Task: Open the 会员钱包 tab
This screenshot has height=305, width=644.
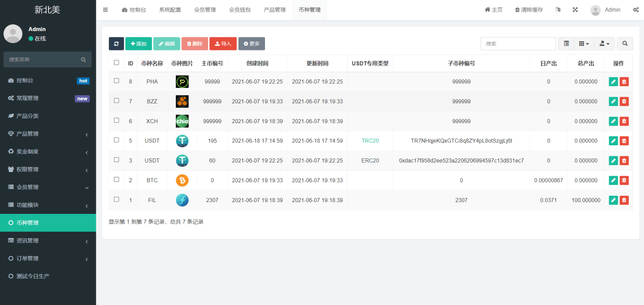Action: coord(240,9)
